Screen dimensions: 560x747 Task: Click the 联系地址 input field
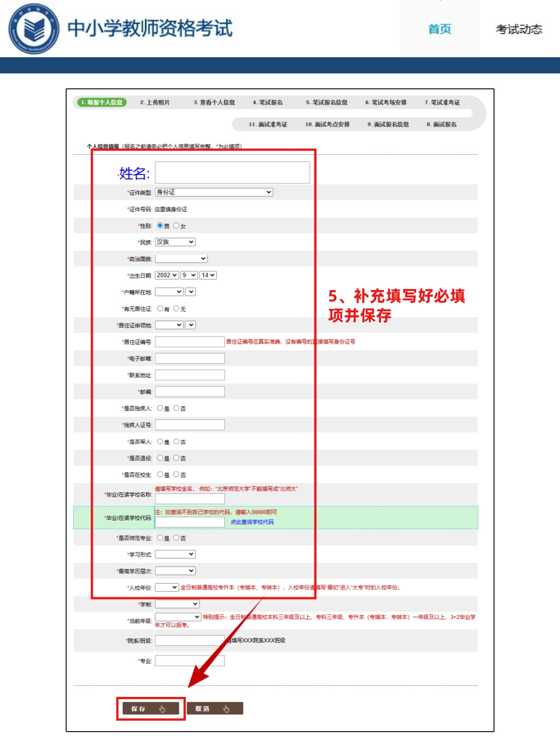click(x=190, y=375)
